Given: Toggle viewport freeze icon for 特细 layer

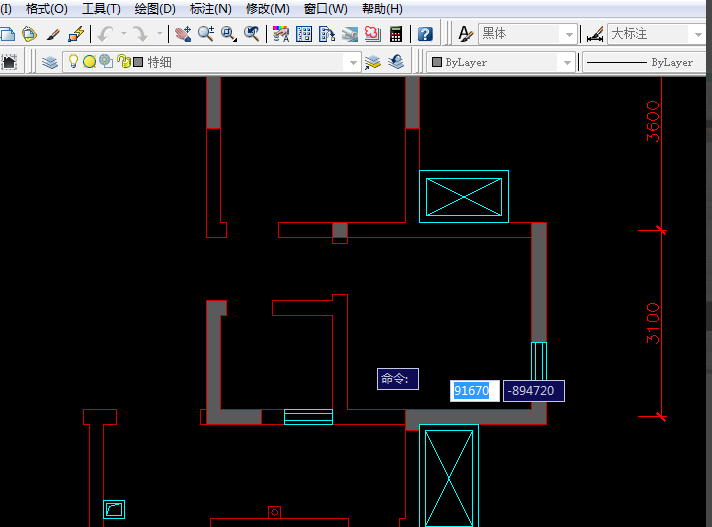Looking at the screenshot, I should [x=106, y=61].
